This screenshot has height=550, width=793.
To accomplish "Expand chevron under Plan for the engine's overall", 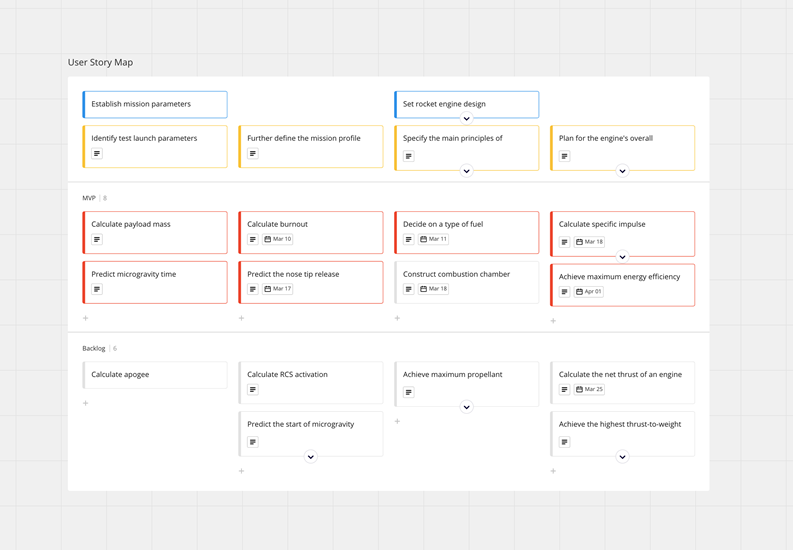I will point(622,171).
